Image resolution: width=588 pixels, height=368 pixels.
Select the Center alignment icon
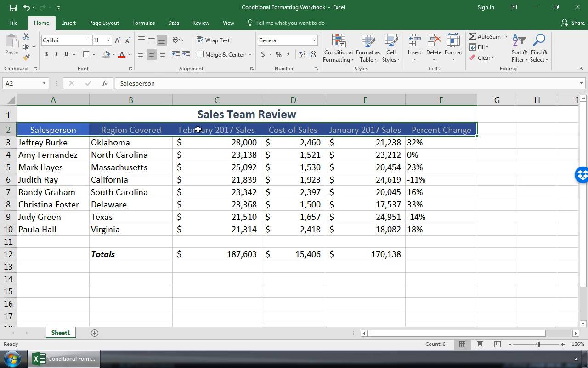(151, 54)
